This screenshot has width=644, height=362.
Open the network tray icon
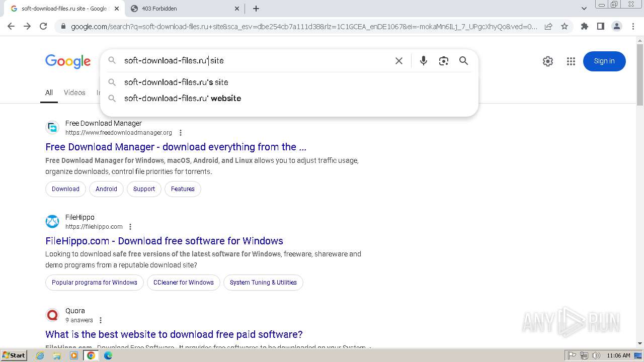[x=584, y=355]
